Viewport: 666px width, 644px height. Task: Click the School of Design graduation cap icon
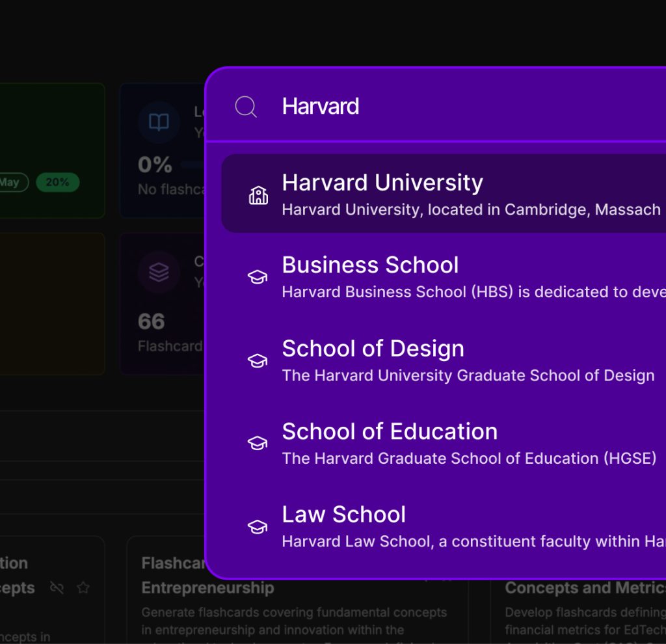pyautogui.click(x=258, y=360)
